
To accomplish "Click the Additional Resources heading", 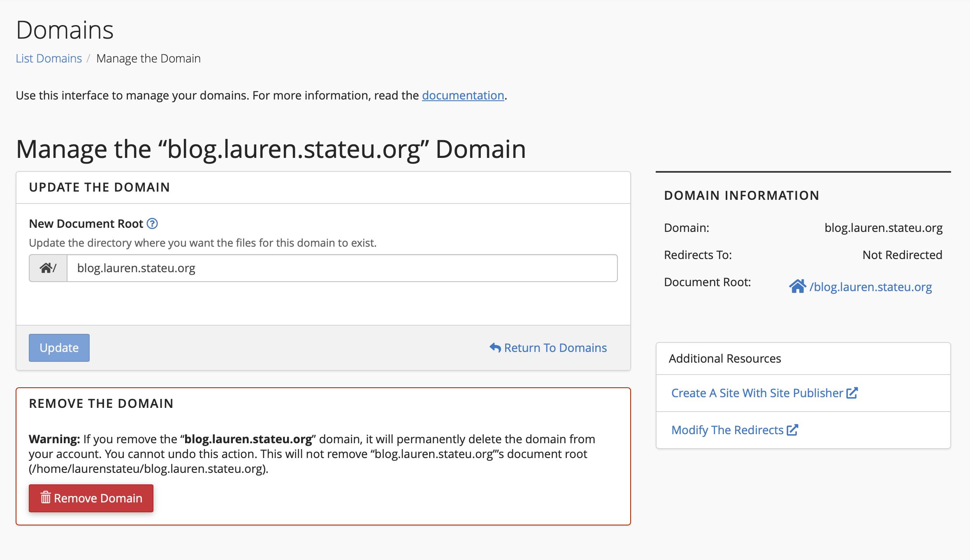I will click(x=725, y=359).
